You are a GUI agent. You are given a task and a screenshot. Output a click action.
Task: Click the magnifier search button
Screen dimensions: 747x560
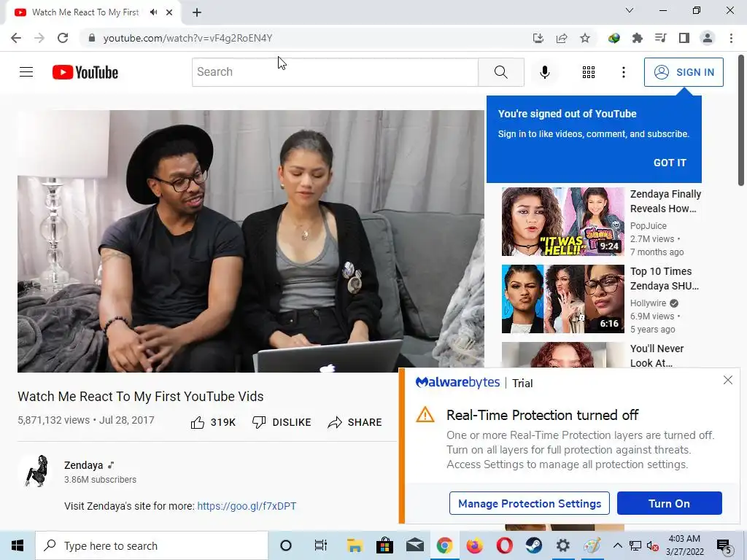tap(500, 72)
